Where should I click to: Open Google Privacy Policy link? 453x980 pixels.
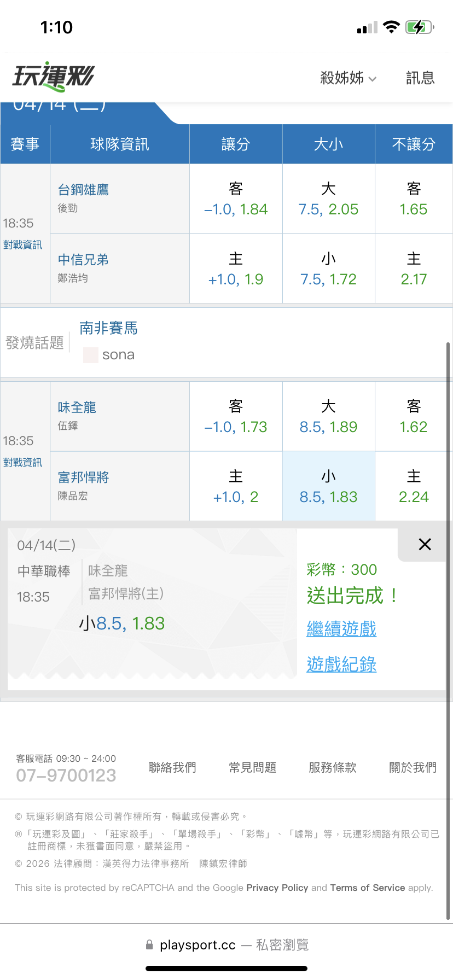277,888
